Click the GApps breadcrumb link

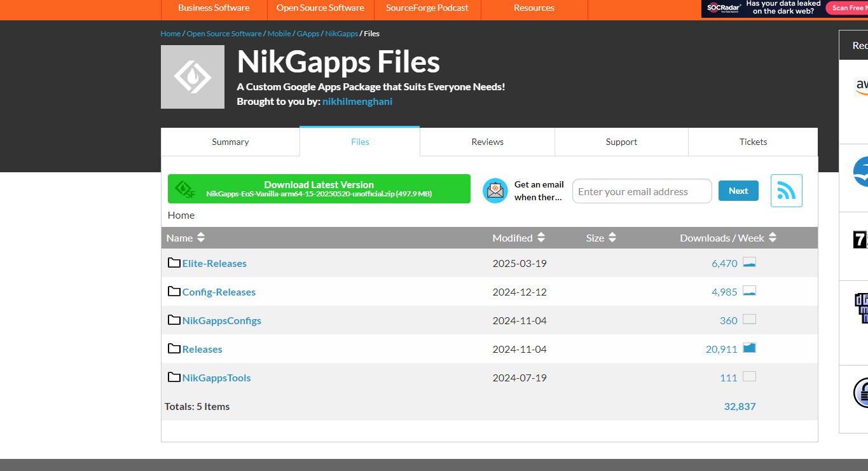[308, 34]
